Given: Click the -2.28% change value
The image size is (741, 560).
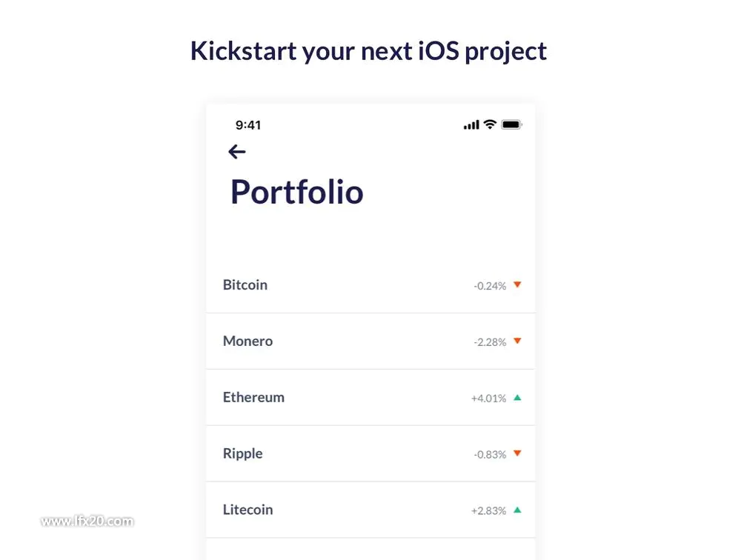Looking at the screenshot, I should click(x=490, y=342).
